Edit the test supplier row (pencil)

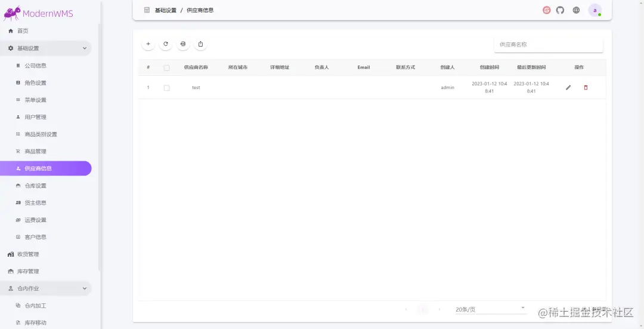[568, 88]
